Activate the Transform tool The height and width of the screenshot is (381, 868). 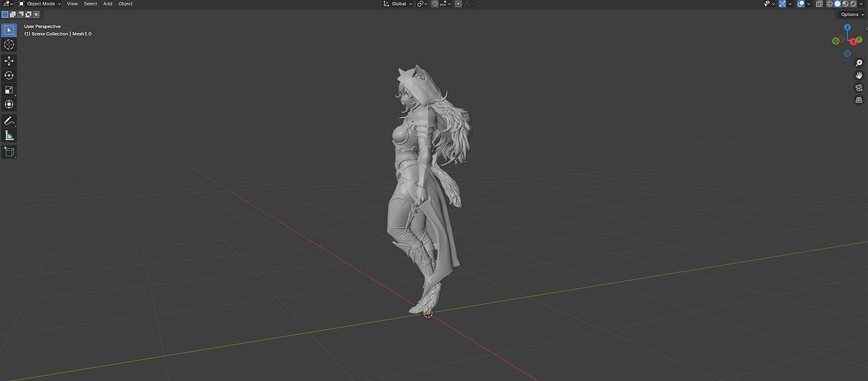click(x=9, y=105)
